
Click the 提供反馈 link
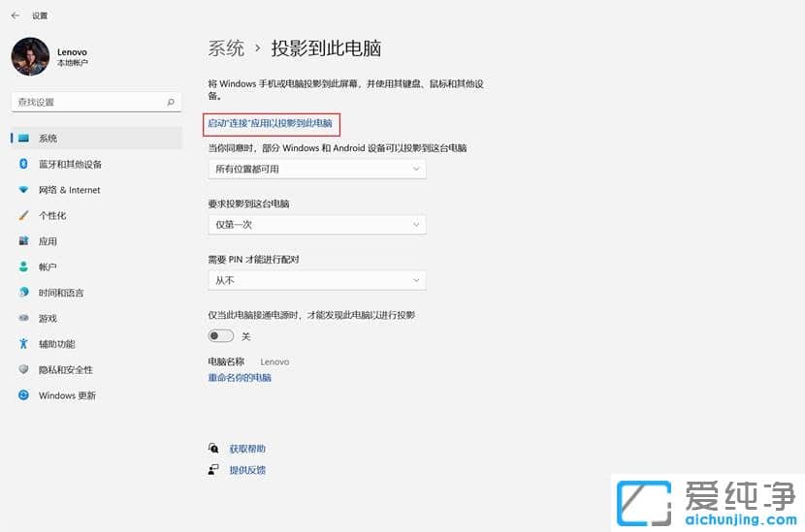(x=247, y=470)
